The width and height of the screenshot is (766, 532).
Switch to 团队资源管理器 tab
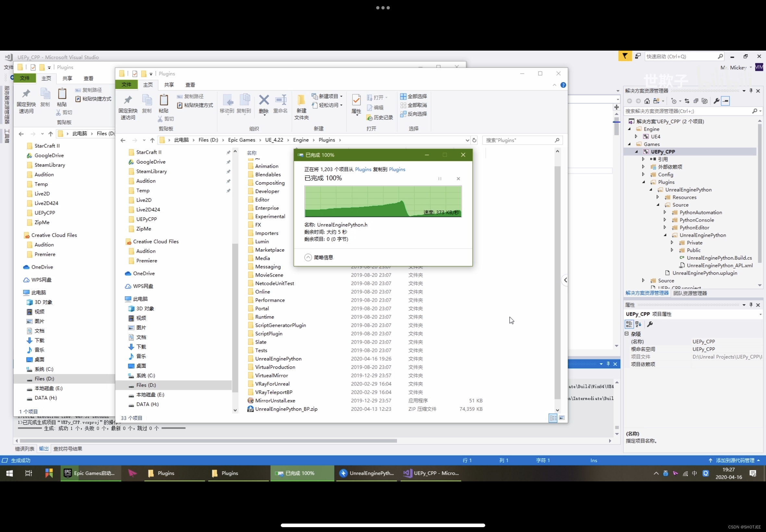(690, 293)
